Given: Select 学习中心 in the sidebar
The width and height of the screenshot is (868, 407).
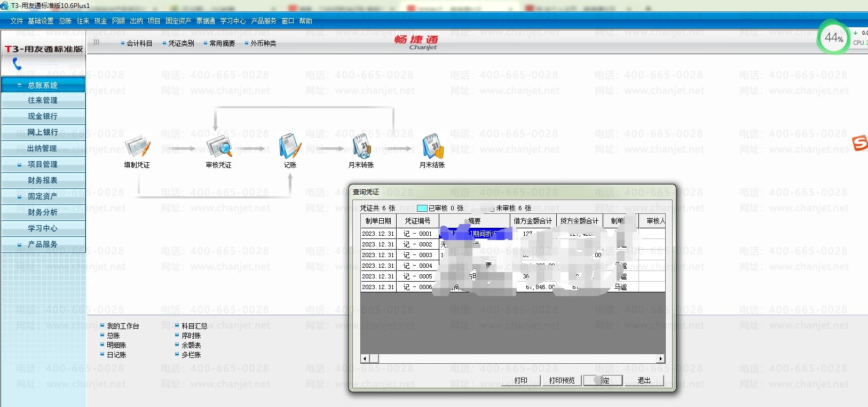Looking at the screenshot, I should (43, 228).
